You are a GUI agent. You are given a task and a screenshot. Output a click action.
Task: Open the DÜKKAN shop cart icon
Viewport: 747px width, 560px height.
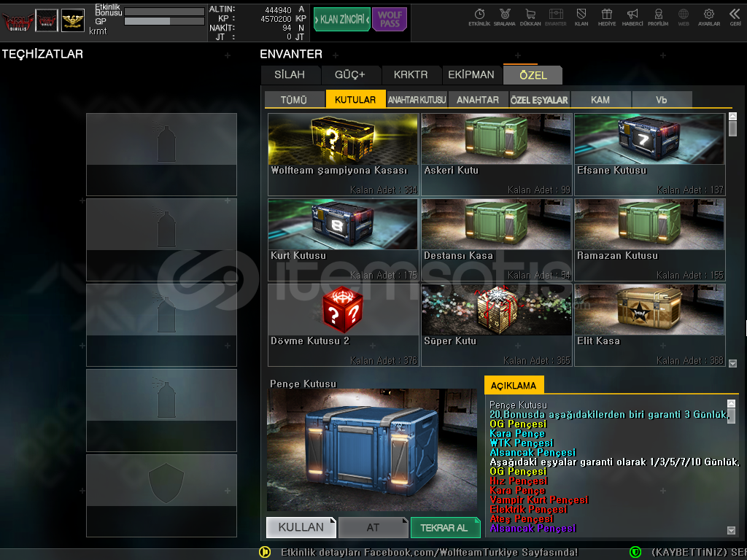[530, 17]
